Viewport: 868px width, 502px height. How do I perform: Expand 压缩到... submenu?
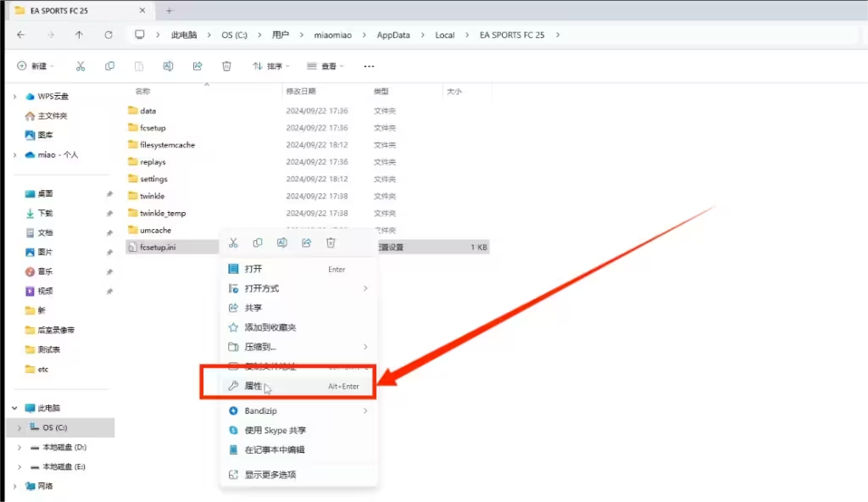(298, 346)
